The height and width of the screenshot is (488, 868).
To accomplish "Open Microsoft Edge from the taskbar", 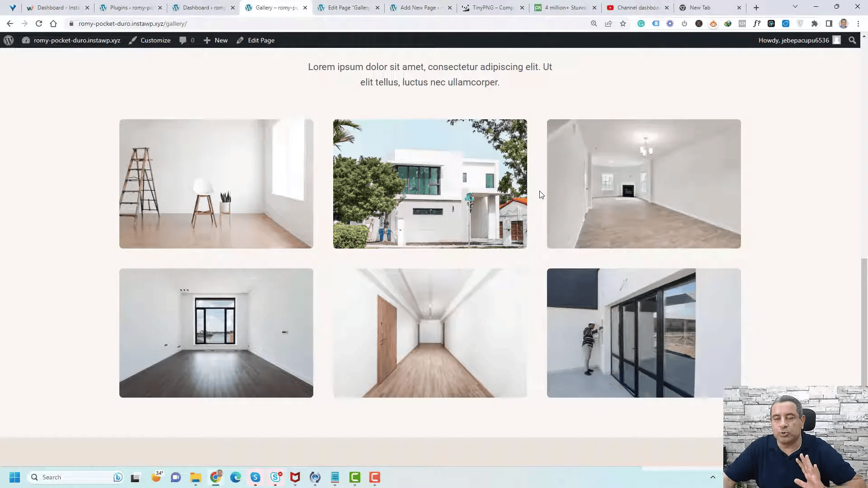I will click(236, 477).
